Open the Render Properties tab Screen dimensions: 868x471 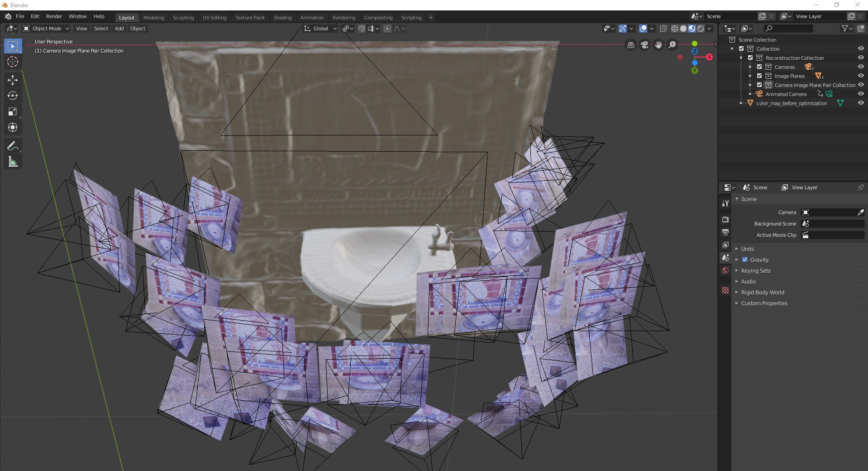725,219
